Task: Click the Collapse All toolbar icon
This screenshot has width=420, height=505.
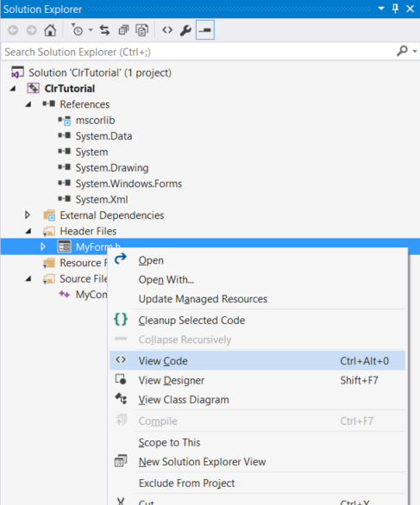Action: tap(123, 30)
